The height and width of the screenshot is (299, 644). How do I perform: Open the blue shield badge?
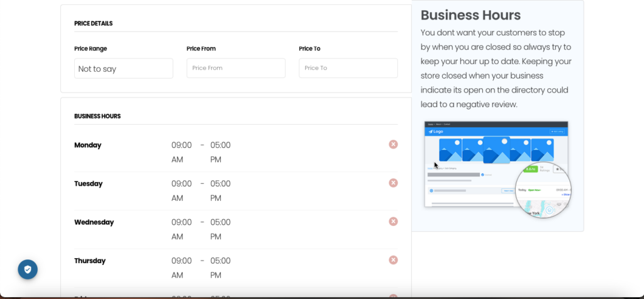(28, 269)
